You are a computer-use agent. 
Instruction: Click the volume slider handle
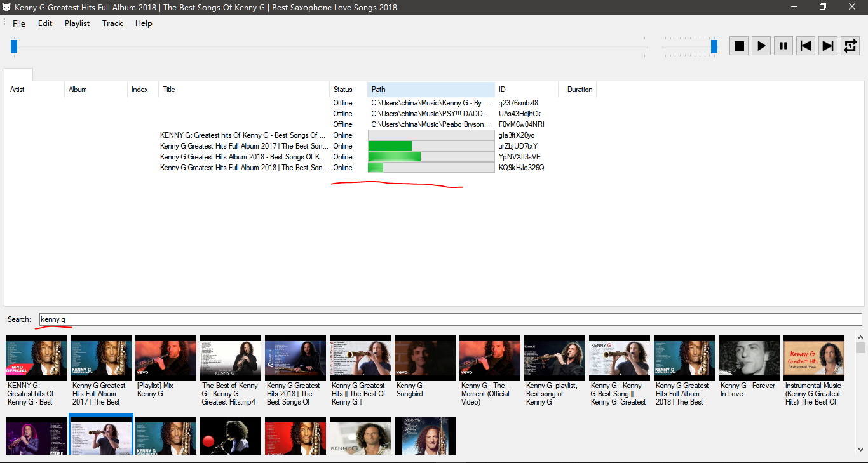pyautogui.click(x=714, y=46)
